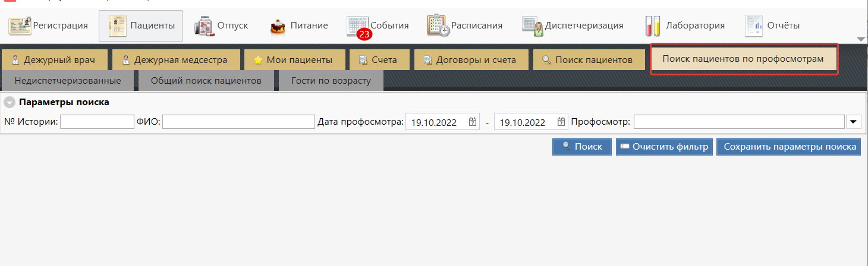Open calendar picker for start date

[x=473, y=122]
